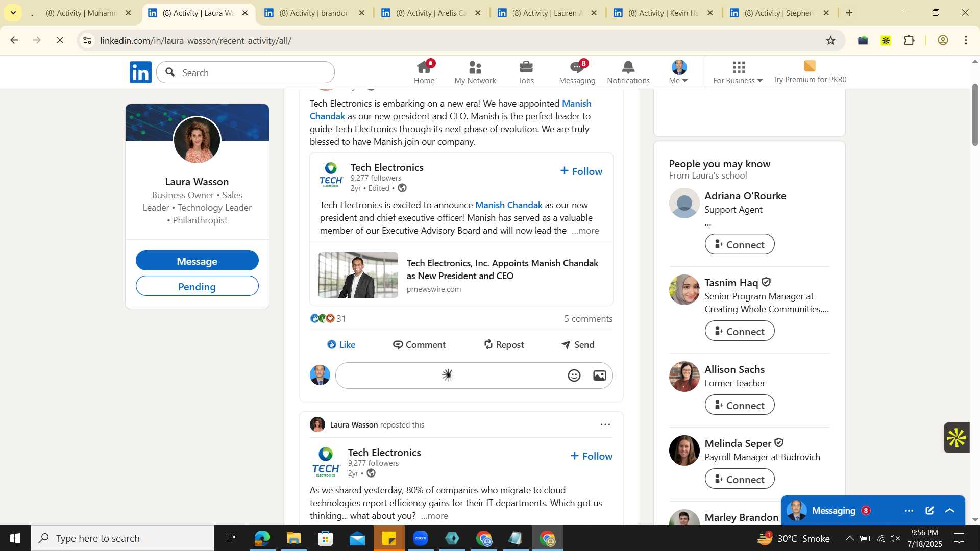Like the Manish Chandak post

coord(341,344)
